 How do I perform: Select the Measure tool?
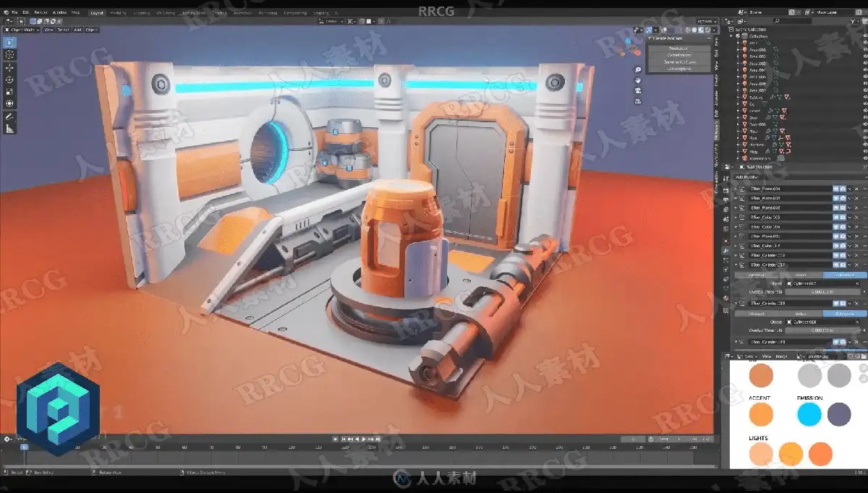(9, 129)
